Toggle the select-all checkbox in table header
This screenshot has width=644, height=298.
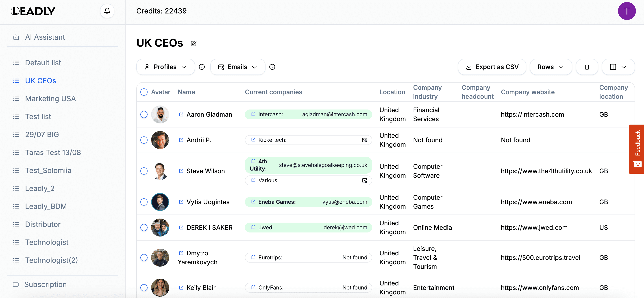coord(144,92)
